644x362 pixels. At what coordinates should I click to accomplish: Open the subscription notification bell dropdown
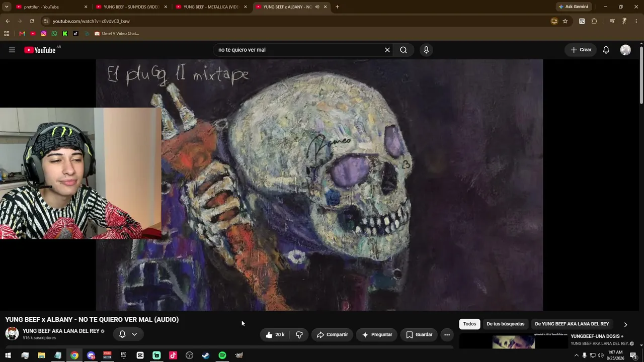click(128, 334)
